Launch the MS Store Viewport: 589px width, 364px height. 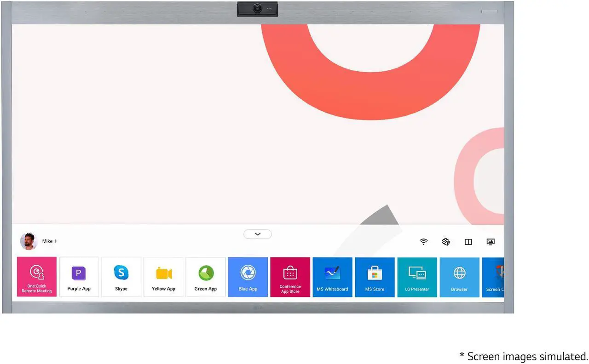coord(375,277)
